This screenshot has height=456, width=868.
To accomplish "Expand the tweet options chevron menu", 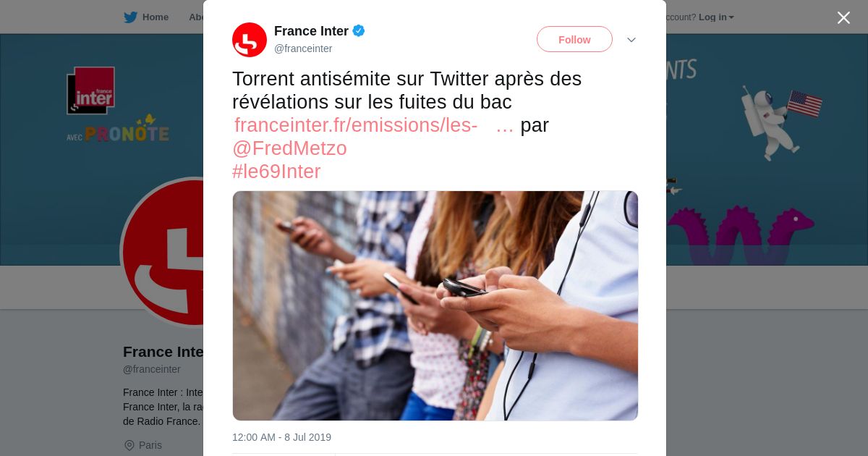I will [x=631, y=40].
